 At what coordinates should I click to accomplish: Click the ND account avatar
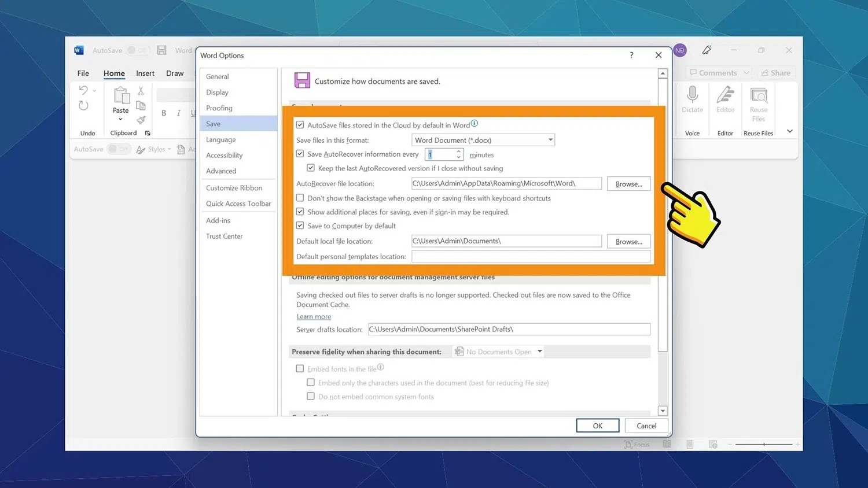pyautogui.click(x=680, y=50)
